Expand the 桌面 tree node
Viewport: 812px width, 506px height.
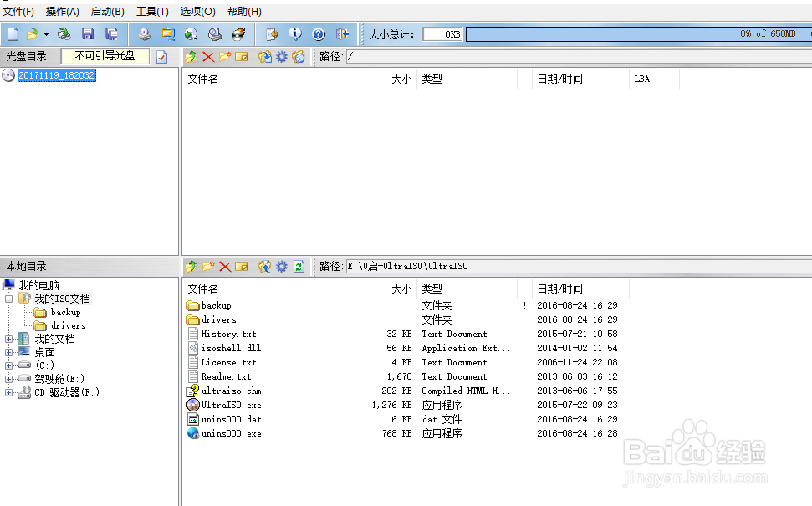(9, 353)
